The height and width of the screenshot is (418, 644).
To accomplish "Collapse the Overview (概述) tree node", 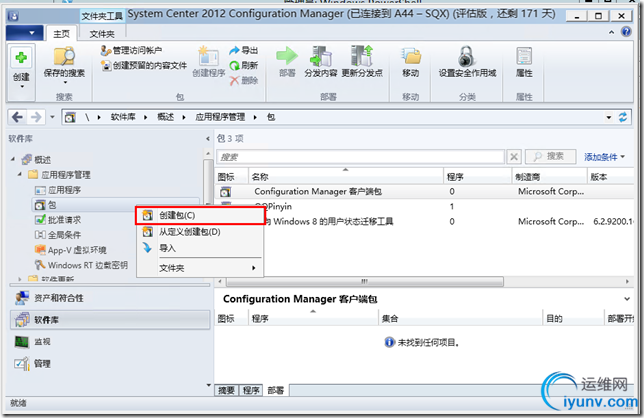I will click(x=13, y=158).
